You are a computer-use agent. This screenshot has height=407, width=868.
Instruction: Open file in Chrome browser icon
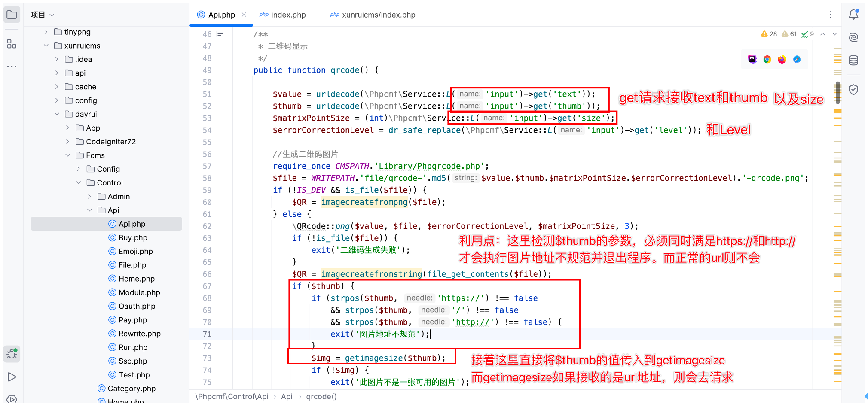pos(767,59)
